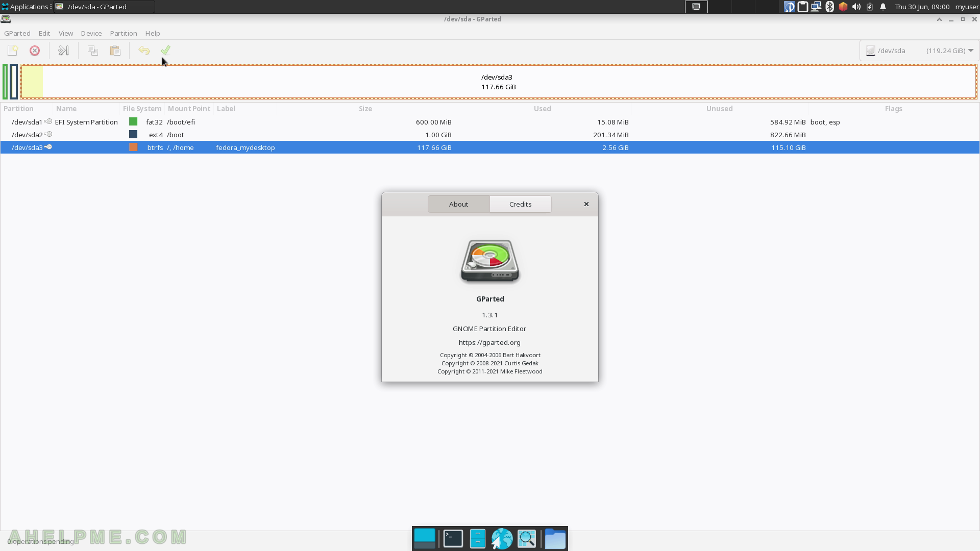Click the 584.92 MiB unused value
This screenshot has width=980, height=551.
pos(788,122)
